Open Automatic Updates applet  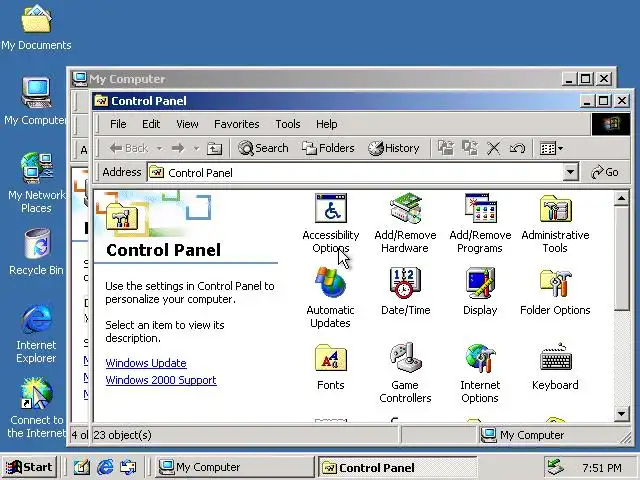(x=330, y=298)
